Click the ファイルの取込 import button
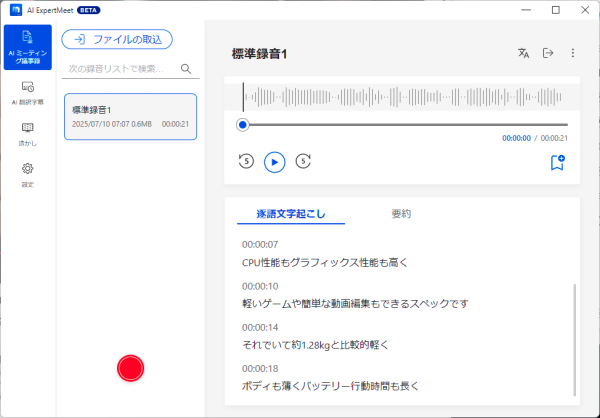The image size is (600, 418). click(x=117, y=39)
